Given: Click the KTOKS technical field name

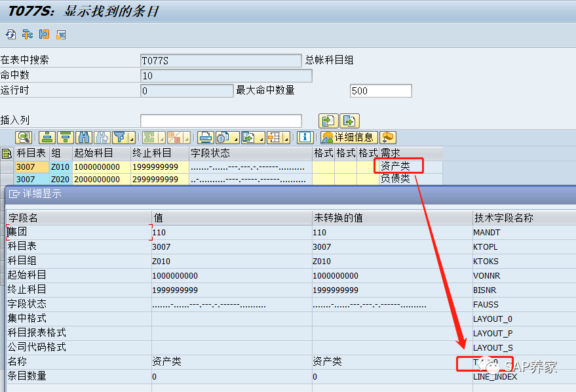Looking at the screenshot, I should pyautogui.click(x=486, y=261).
